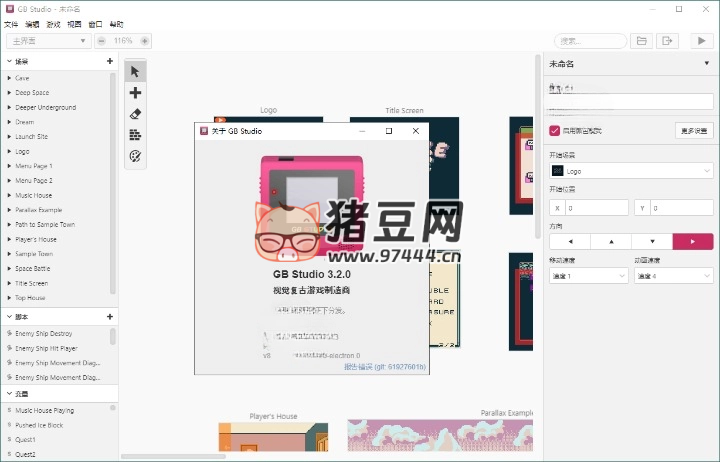Select the Parallax Example scene thumbnail
Viewport: 720px width, 462px height.
(x=440, y=435)
